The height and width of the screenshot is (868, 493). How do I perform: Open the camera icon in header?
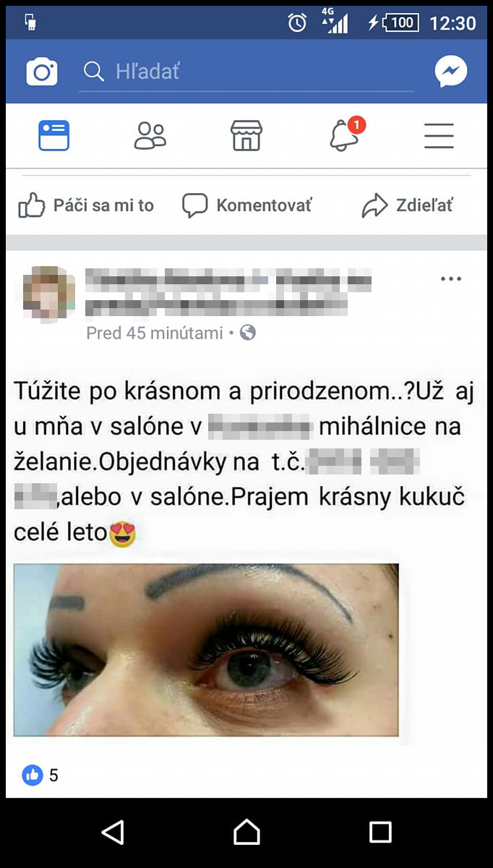(x=42, y=72)
